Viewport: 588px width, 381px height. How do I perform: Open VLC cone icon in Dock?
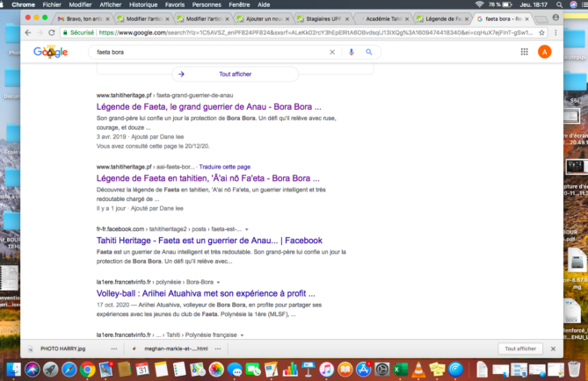tap(418, 370)
